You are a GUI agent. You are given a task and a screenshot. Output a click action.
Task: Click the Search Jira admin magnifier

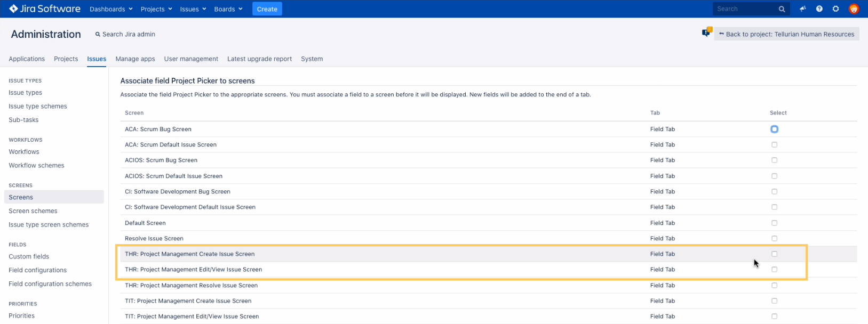tap(98, 34)
